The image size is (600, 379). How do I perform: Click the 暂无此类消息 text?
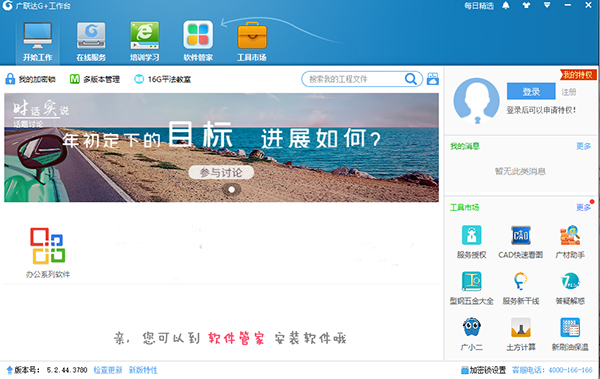tap(520, 171)
